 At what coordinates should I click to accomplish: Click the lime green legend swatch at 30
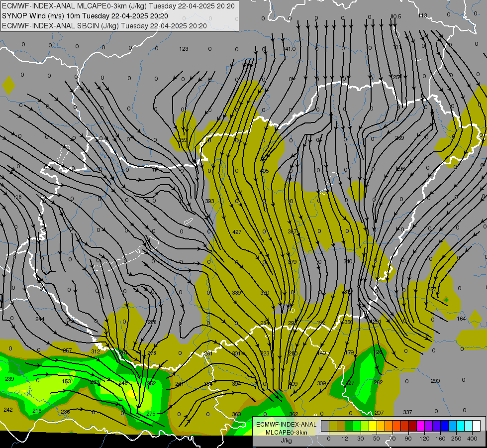point(365,426)
